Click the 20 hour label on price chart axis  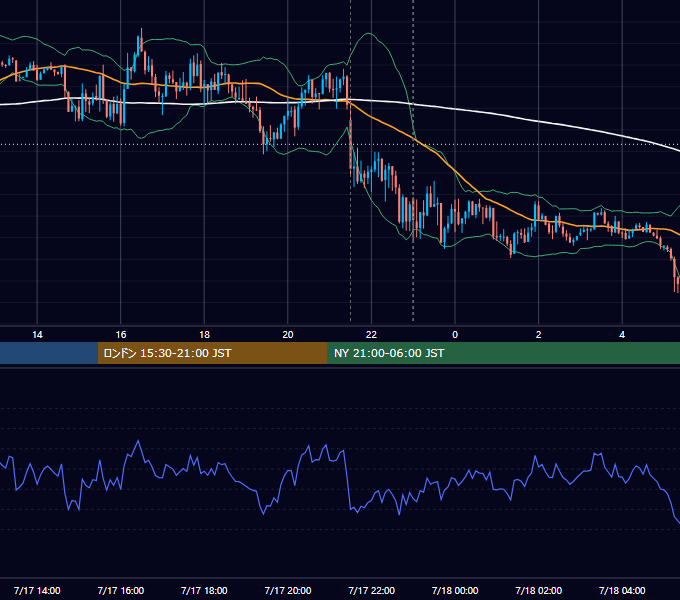(288, 335)
